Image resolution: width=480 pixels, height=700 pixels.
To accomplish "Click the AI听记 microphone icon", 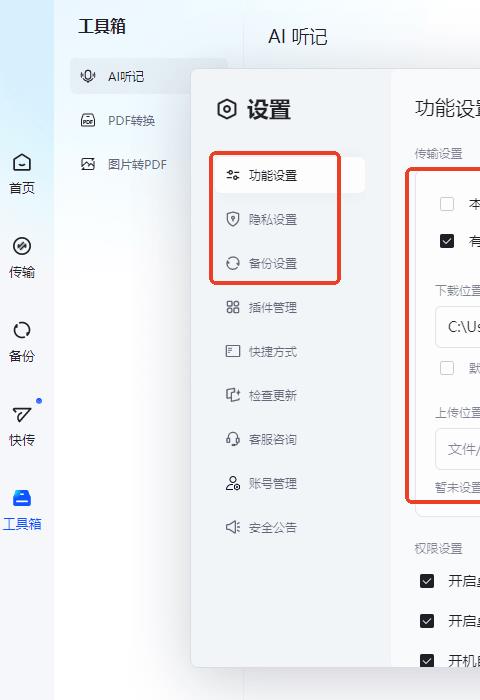I will [x=88, y=76].
